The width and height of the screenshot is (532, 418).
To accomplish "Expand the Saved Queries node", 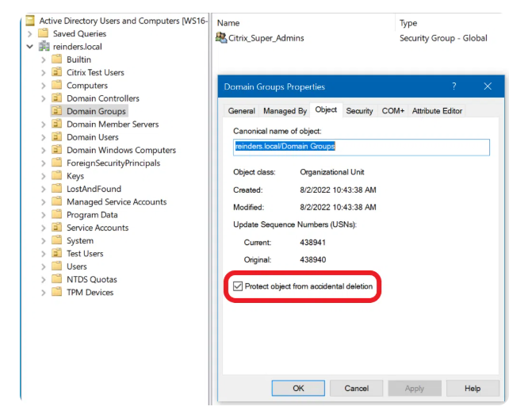I will point(30,33).
